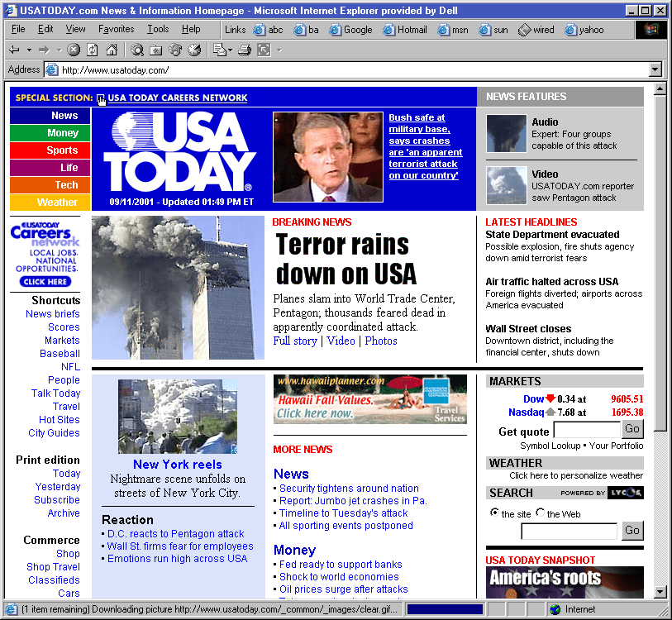This screenshot has height=620, width=672.
Task: Click the Back arrow toolbar button
Action: (x=14, y=50)
